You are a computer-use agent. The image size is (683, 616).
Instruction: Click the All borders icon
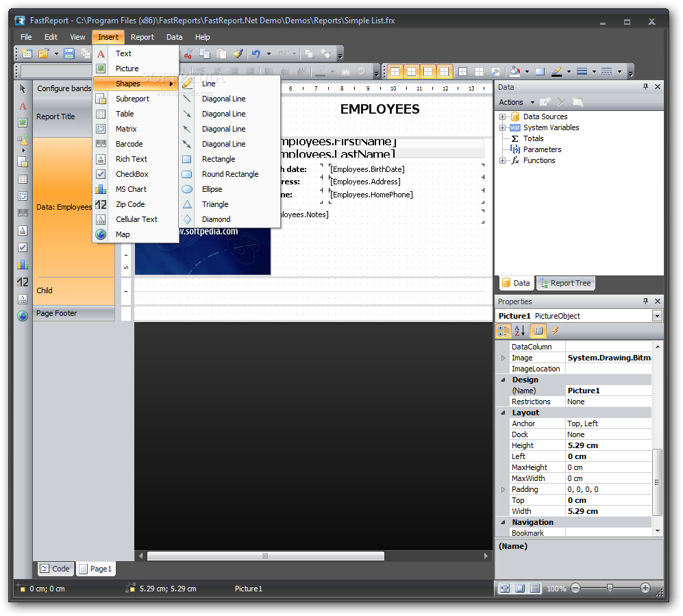tap(462, 71)
